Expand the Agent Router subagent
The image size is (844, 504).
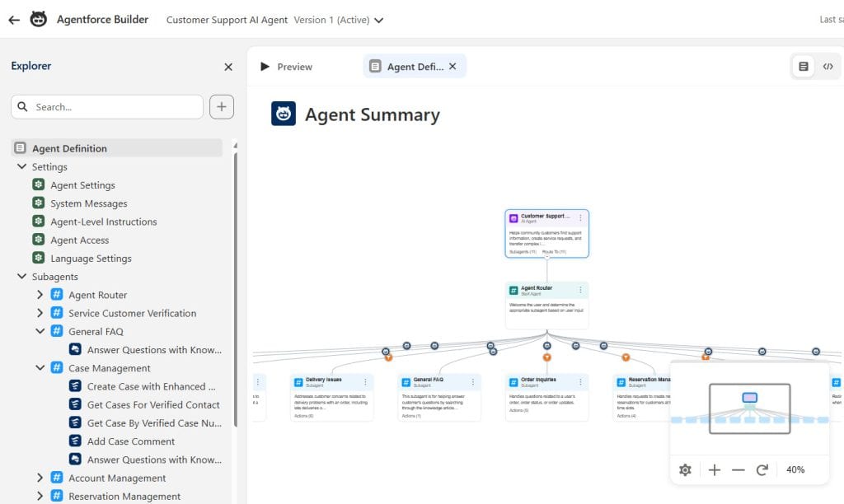(x=40, y=295)
